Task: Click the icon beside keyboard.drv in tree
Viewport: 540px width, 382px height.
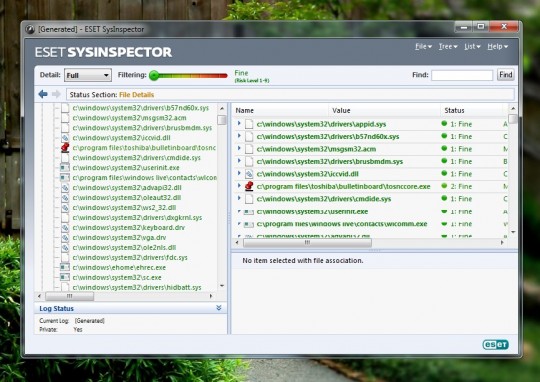Action: (65, 228)
